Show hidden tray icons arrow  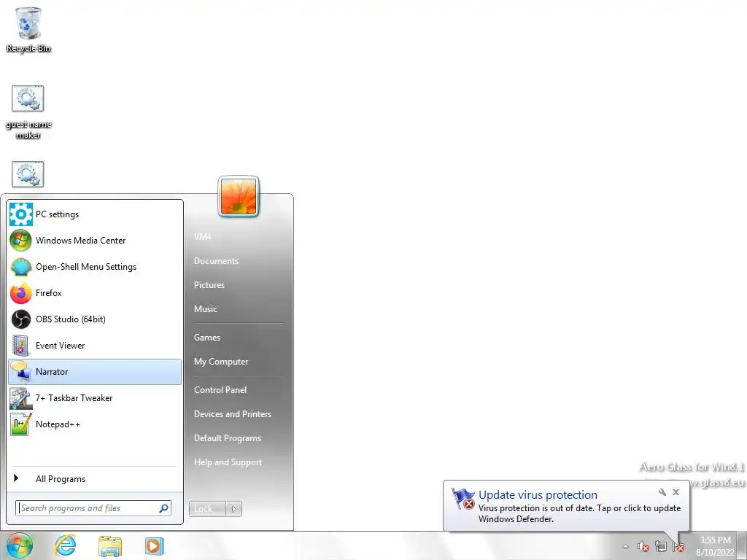[625, 547]
